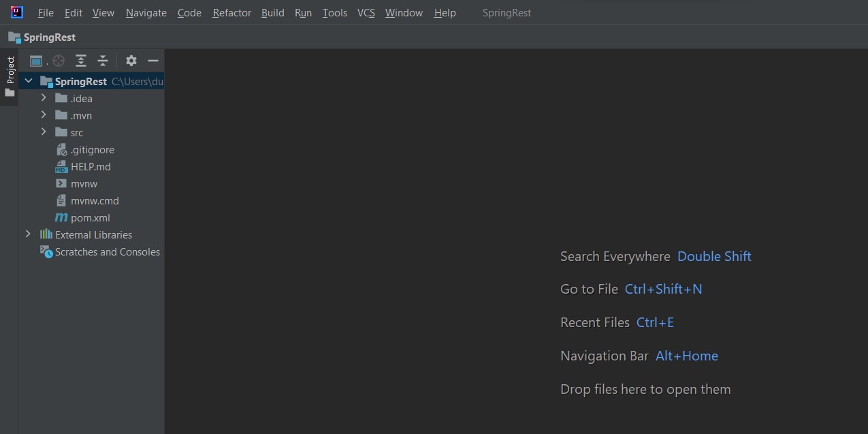Select the .gitignore file name

(x=93, y=149)
